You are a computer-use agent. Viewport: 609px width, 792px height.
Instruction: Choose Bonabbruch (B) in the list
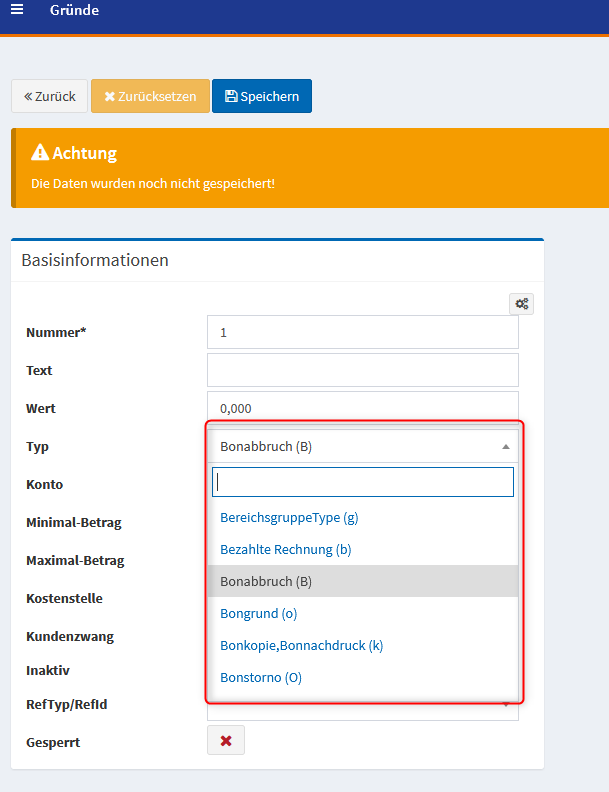click(266, 581)
